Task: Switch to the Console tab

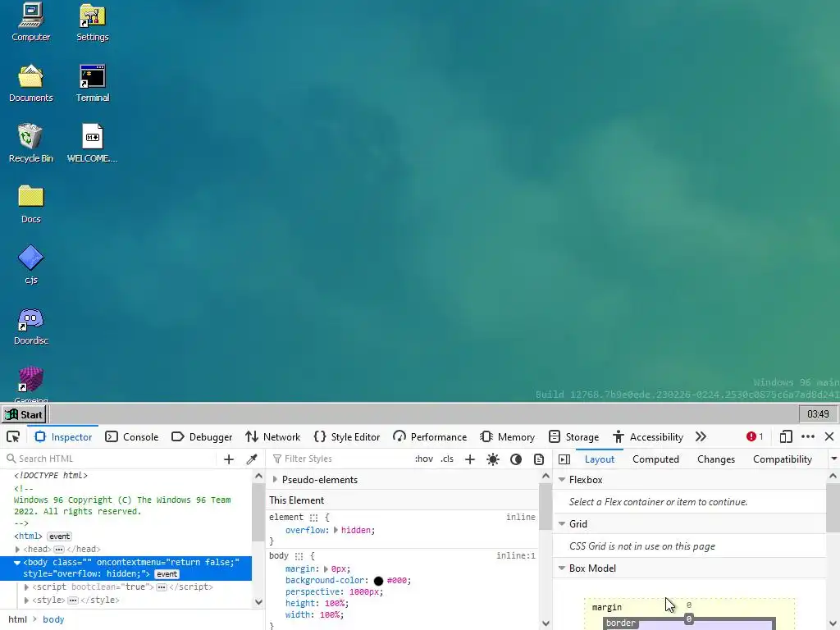Action: 132,436
